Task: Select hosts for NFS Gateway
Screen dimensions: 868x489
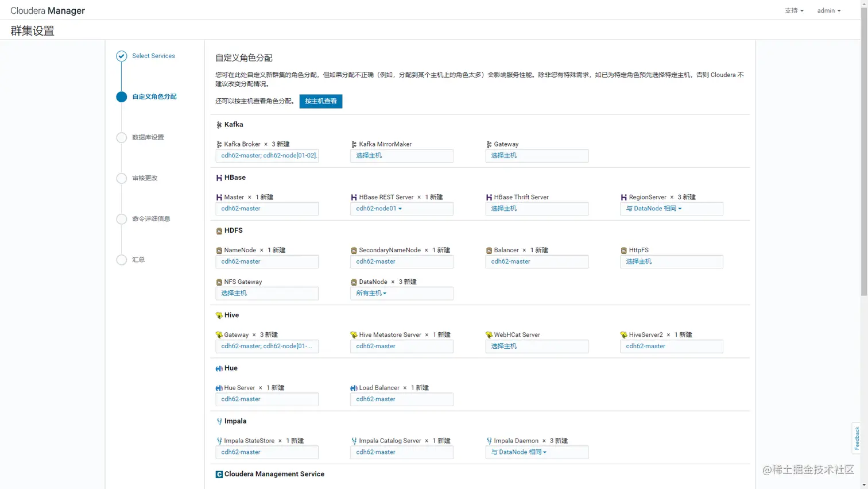Action: (x=266, y=293)
